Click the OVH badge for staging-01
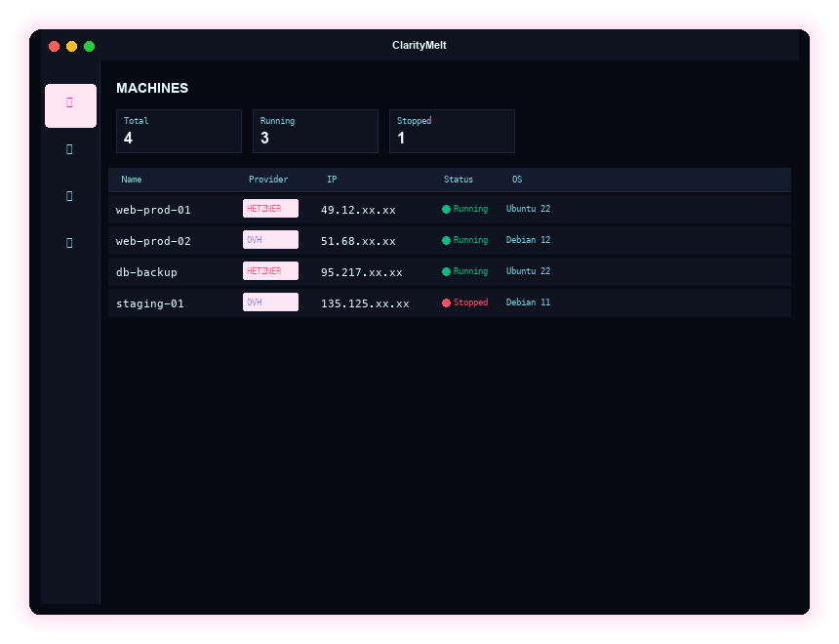This screenshot has width=839, height=644. pyautogui.click(x=271, y=302)
